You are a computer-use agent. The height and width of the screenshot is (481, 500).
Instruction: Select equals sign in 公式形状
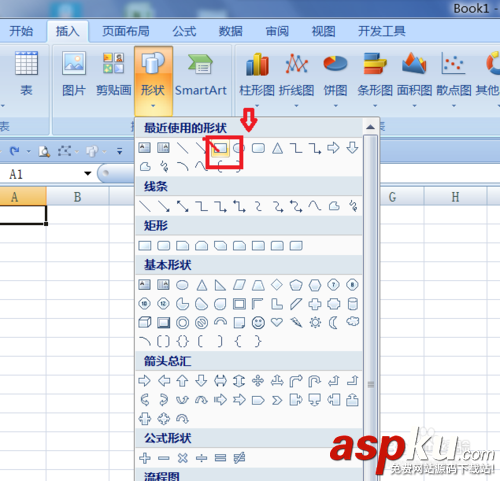point(220,458)
